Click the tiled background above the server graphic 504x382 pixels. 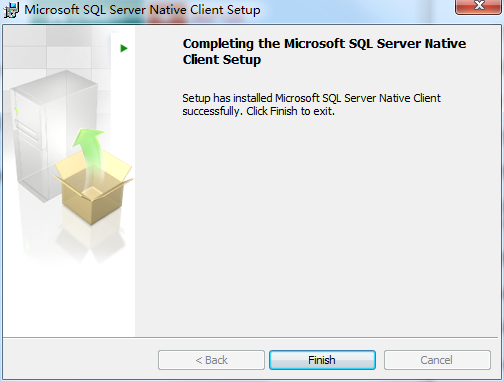pyautogui.click(x=57, y=47)
